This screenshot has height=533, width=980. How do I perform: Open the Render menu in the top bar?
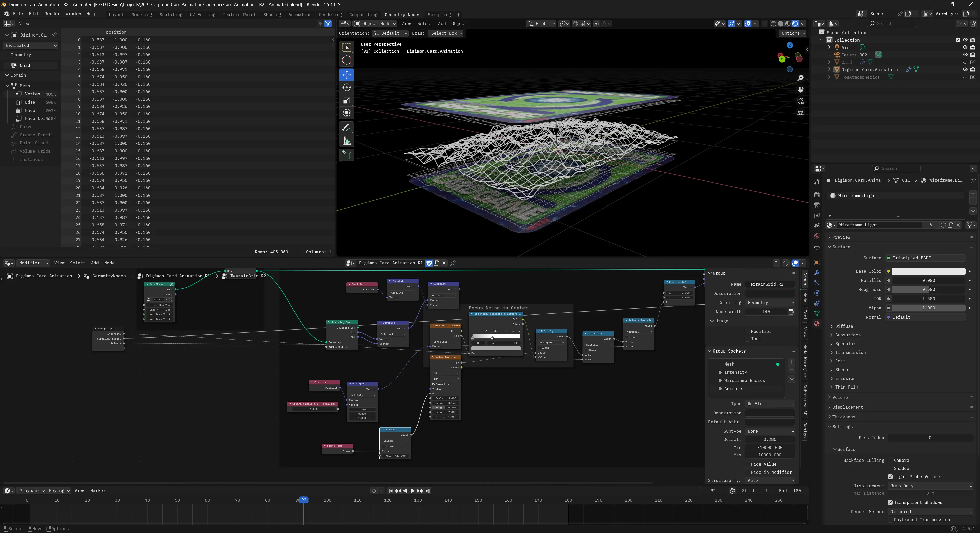52,14
